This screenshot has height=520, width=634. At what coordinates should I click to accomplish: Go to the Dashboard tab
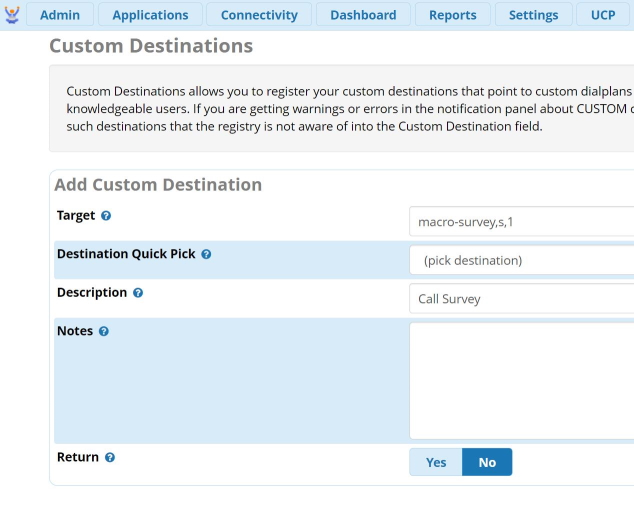click(x=363, y=15)
